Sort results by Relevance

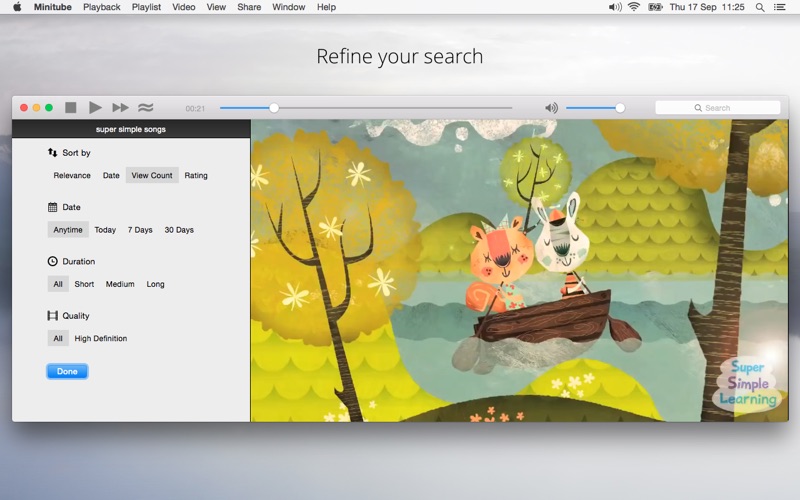(x=72, y=176)
